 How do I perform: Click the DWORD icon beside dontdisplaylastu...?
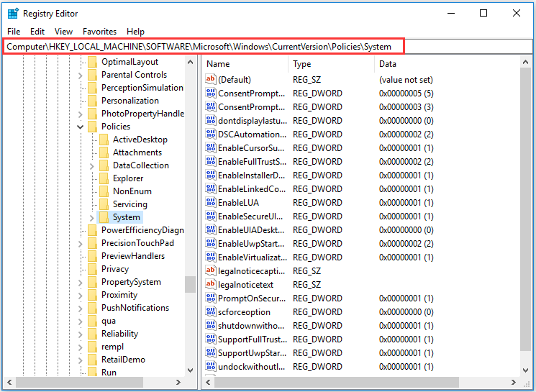[211, 120]
